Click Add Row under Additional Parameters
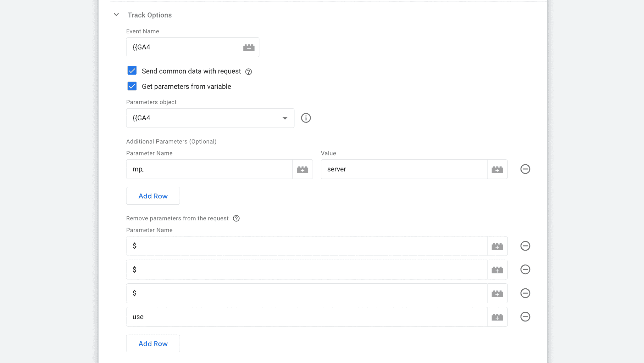 click(153, 196)
